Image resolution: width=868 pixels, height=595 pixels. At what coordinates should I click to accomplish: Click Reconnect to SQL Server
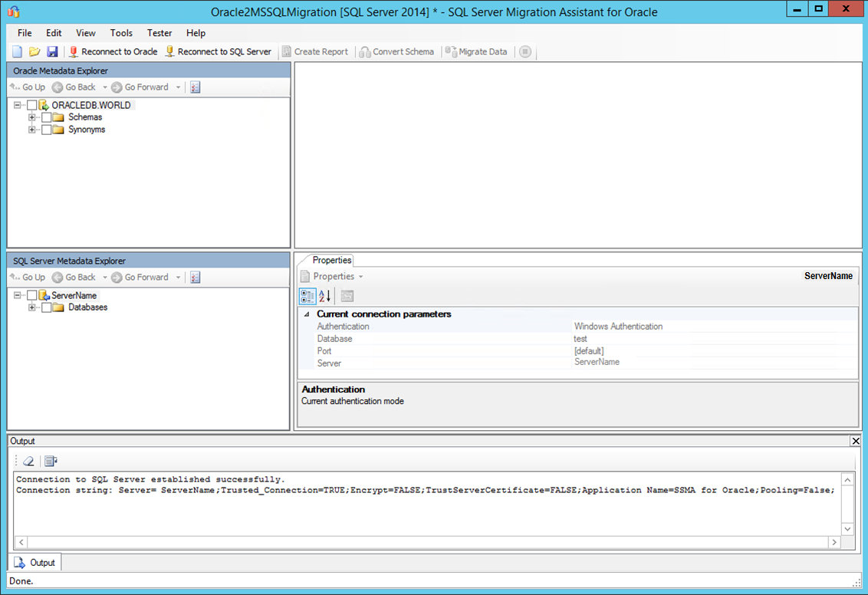click(x=219, y=51)
